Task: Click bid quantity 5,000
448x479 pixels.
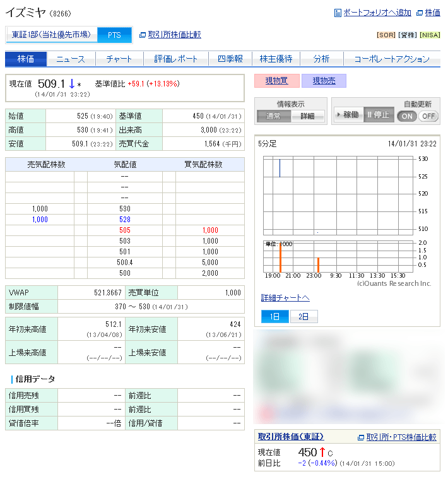Action: click(210, 263)
